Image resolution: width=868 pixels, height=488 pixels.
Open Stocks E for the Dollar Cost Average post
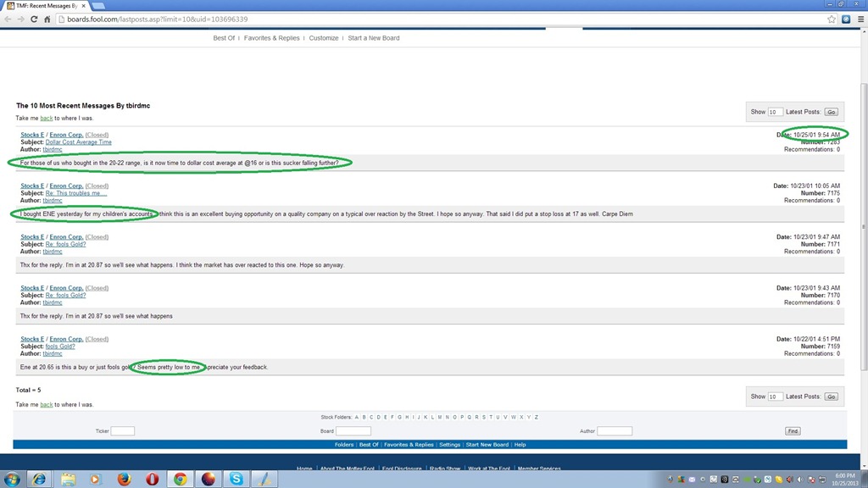[32, 135]
